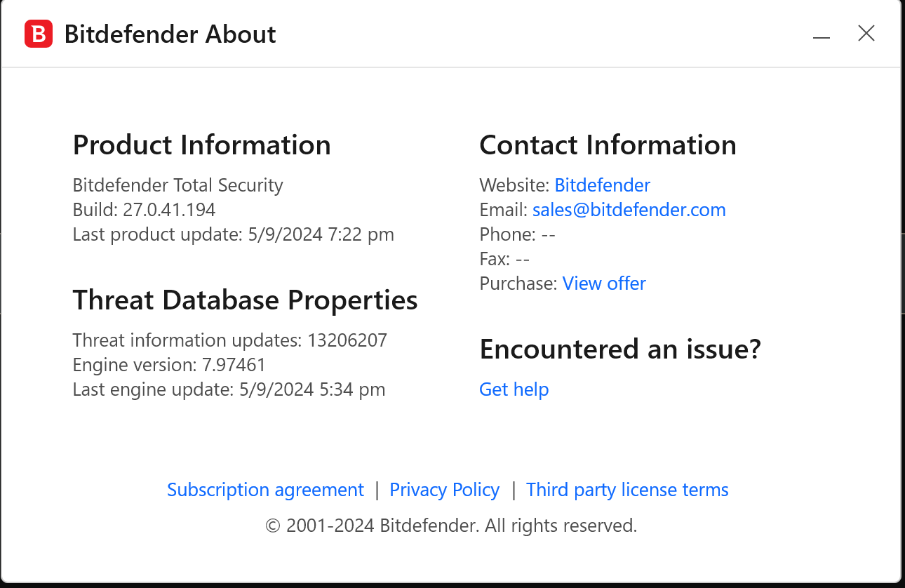Click the "Bitdefender About" window title
Screen dimensions: 905x588
(x=170, y=34)
